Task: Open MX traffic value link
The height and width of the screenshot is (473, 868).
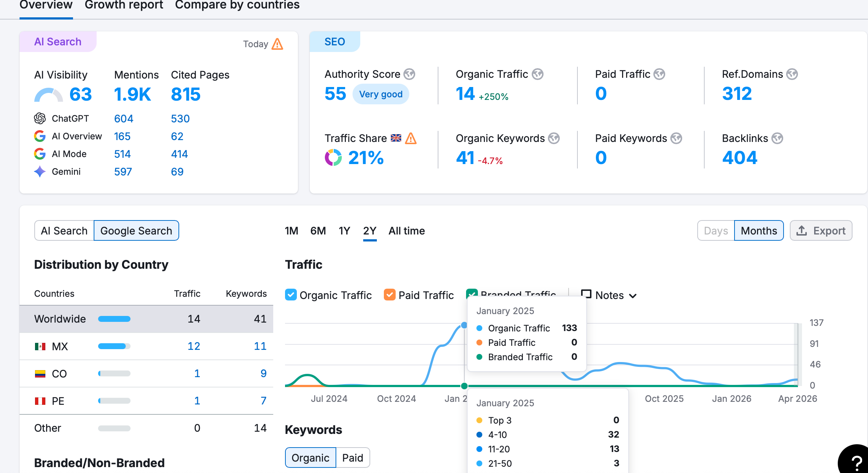Action: 194,346
